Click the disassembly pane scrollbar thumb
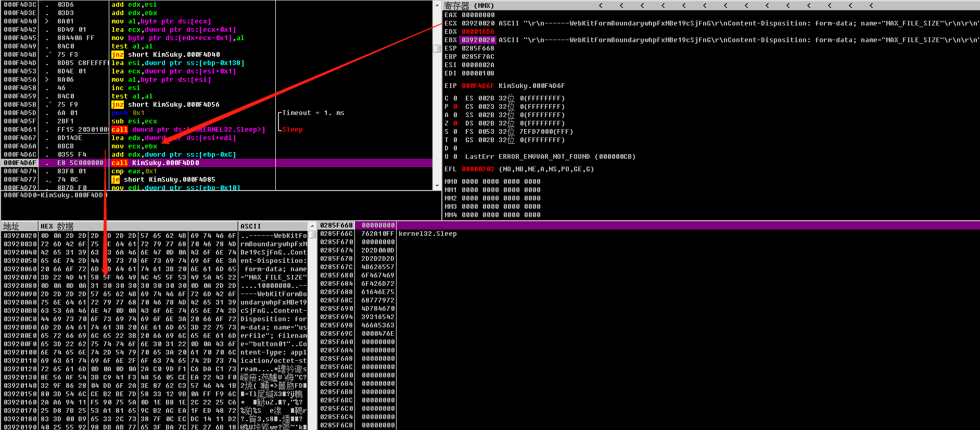Viewport: 980px width, 430px height. tap(437, 48)
